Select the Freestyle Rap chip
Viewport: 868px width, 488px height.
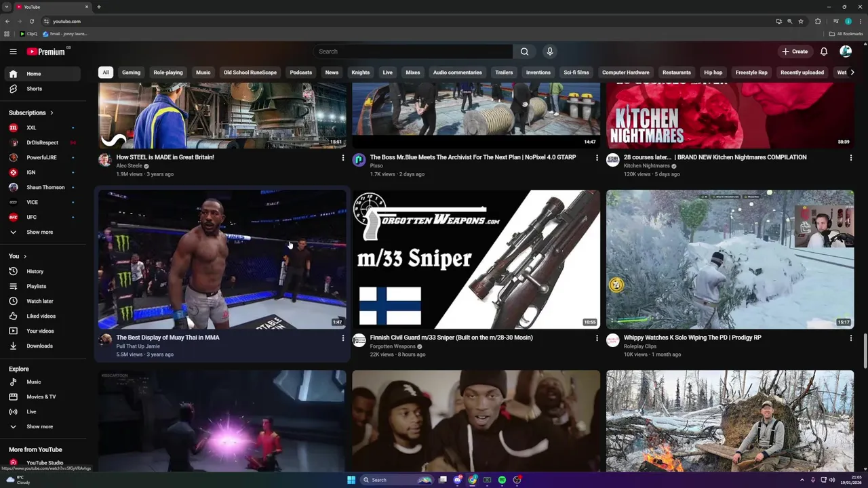pos(751,73)
